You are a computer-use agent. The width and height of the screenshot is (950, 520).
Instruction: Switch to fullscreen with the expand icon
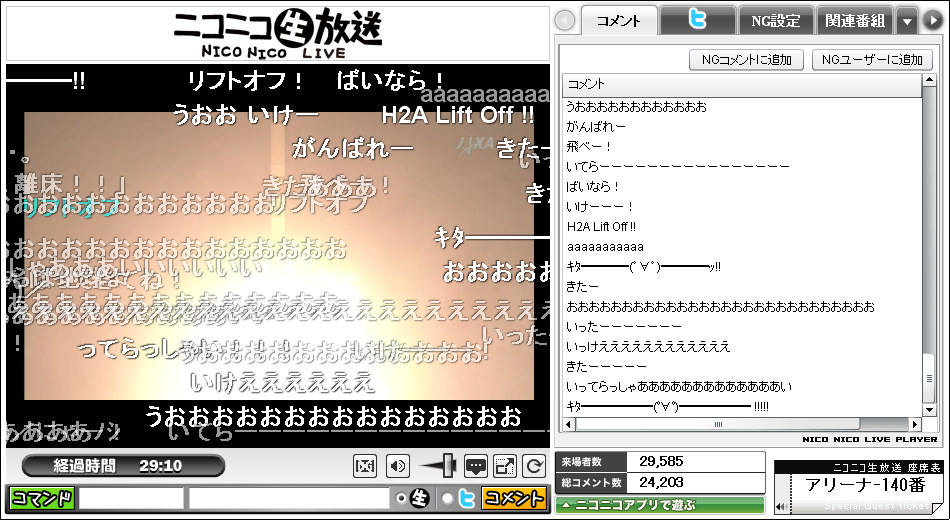pos(505,466)
